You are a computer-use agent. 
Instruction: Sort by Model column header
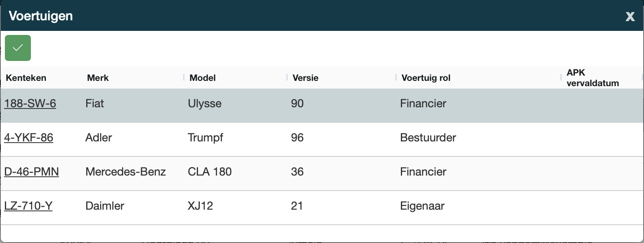click(202, 78)
